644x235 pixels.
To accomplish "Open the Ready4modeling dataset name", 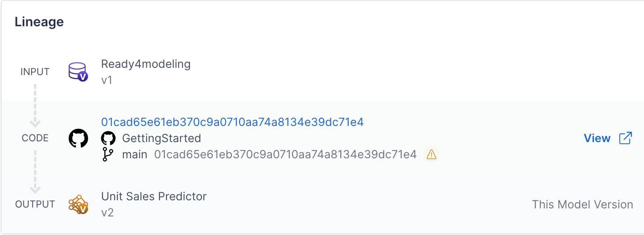I will pos(146,64).
